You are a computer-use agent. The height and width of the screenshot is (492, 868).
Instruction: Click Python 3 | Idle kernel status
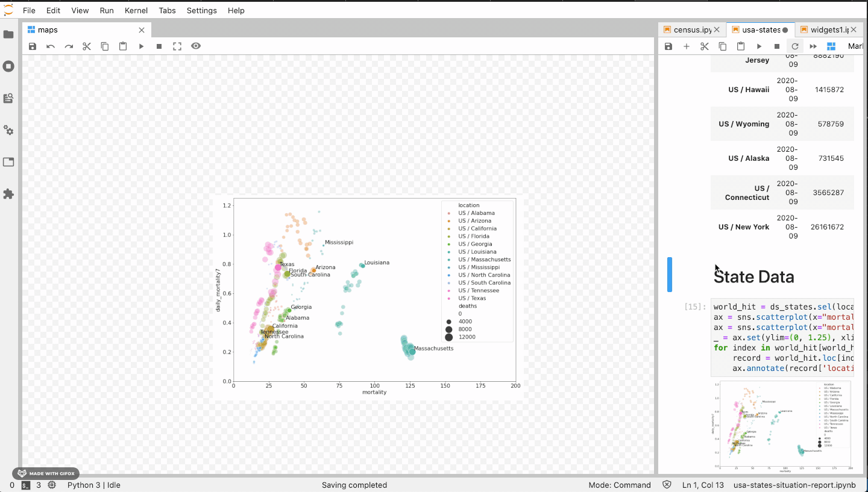point(94,485)
